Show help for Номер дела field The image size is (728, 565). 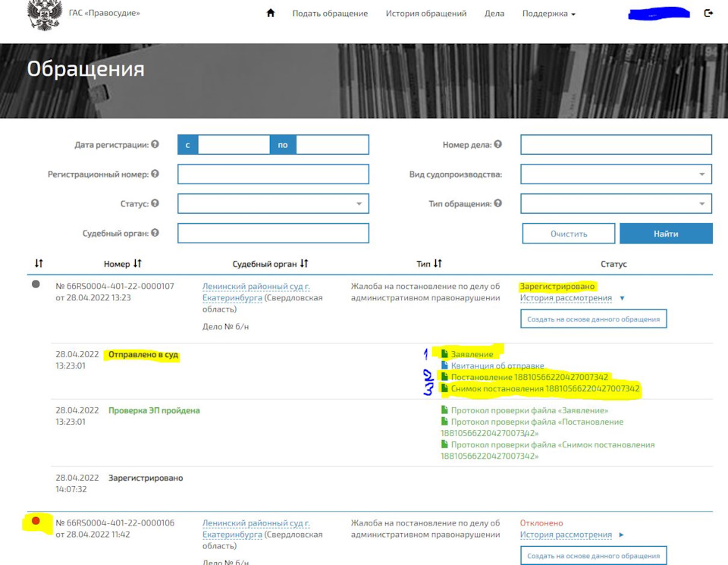point(497,144)
